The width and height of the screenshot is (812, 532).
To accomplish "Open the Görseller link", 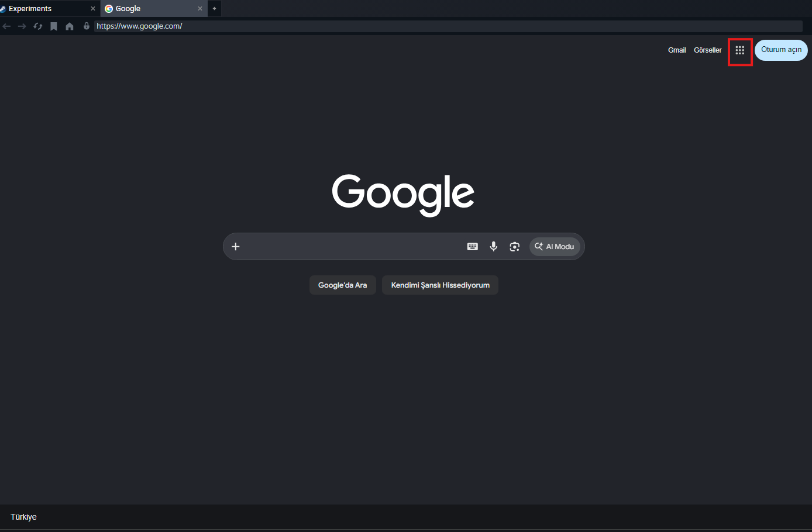I will tap(708, 50).
